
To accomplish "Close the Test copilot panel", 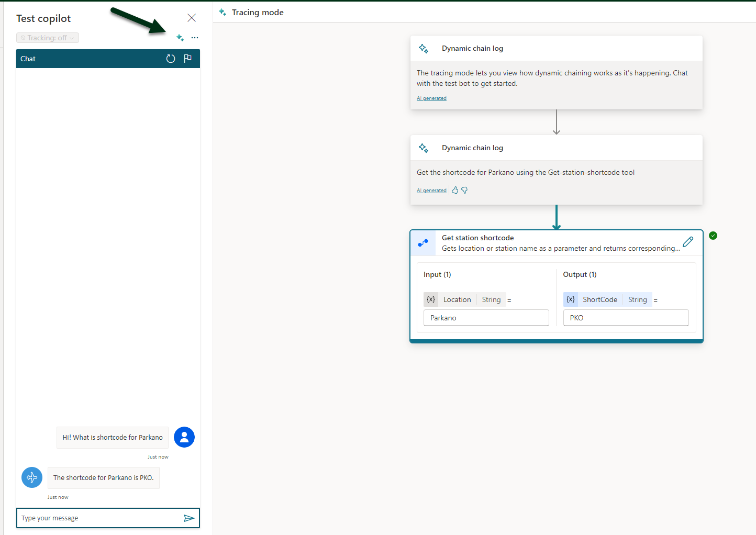I will point(192,18).
